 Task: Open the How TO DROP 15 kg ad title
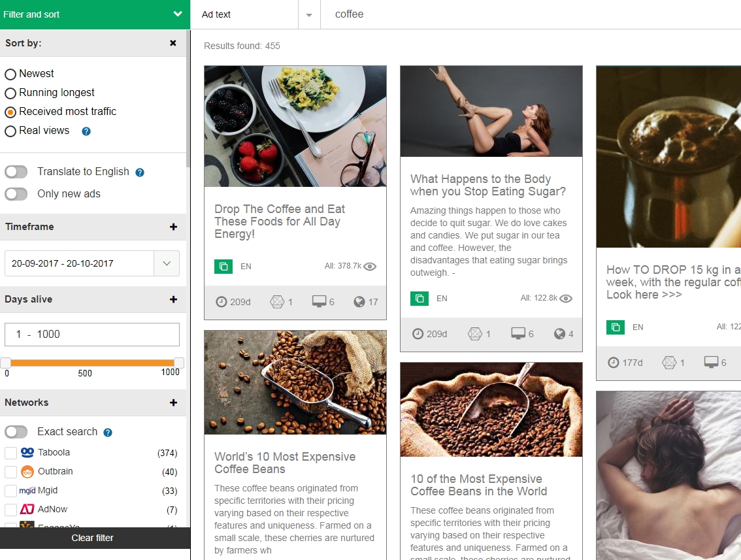coord(674,282)
